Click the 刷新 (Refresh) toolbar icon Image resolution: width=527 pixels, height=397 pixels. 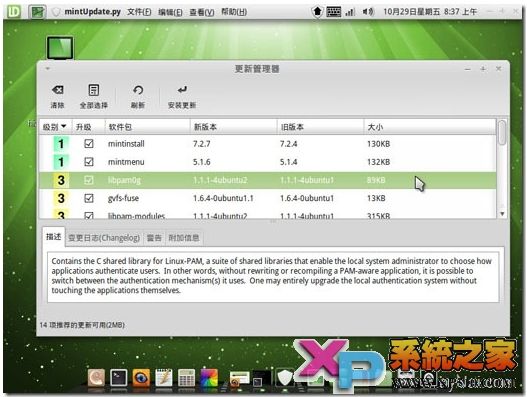tap(138, 90)
